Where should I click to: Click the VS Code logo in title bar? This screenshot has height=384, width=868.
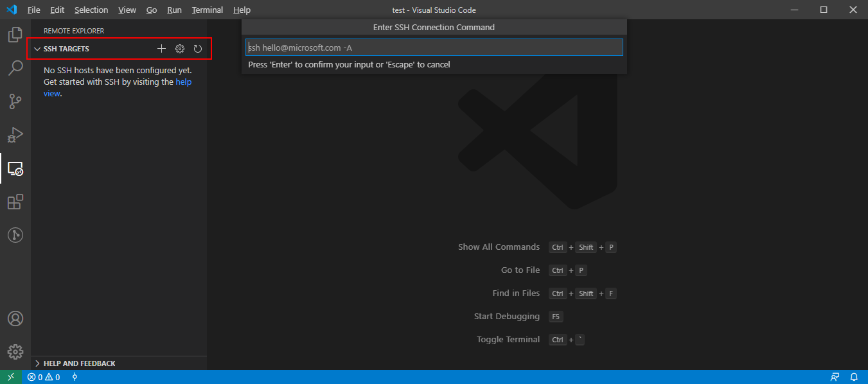(11, 10)
